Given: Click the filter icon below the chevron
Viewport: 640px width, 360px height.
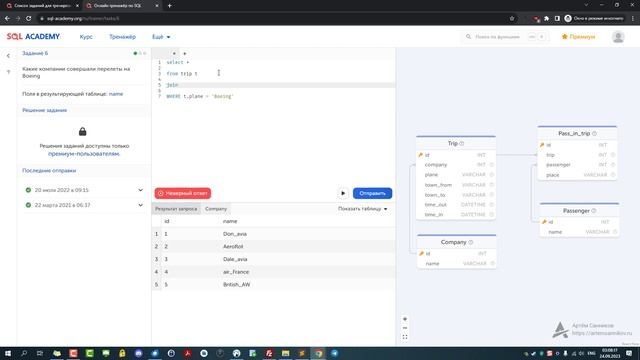Looking at the screenshot, I should tap(8, 72).
